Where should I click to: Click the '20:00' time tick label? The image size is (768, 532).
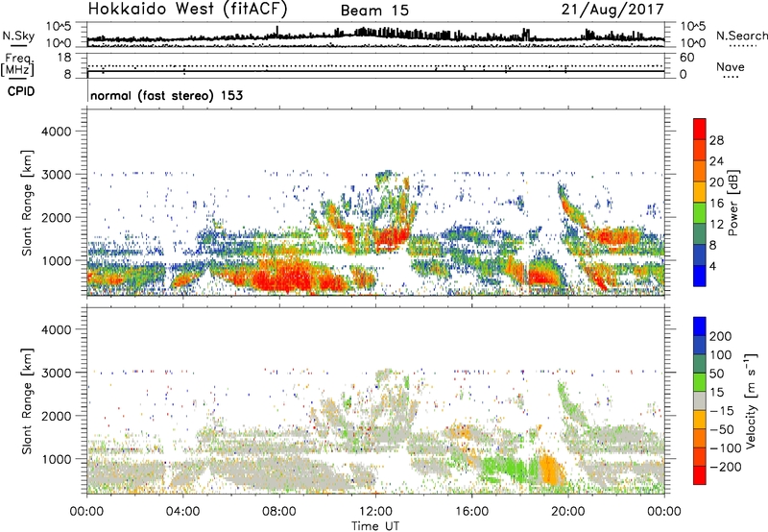pyautogui.click(x=567, y=512)
